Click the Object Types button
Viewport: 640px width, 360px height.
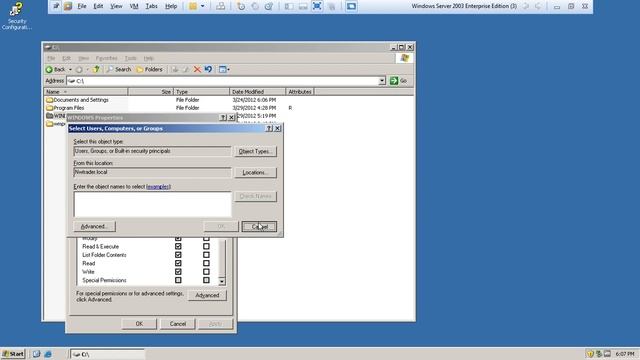pyautogui.click(x=255, y=151)
